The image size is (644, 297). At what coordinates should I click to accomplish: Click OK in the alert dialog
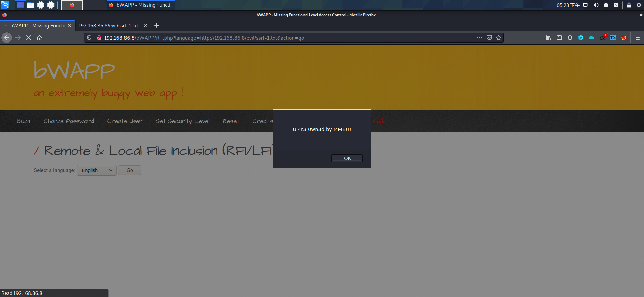pos(347,158)
